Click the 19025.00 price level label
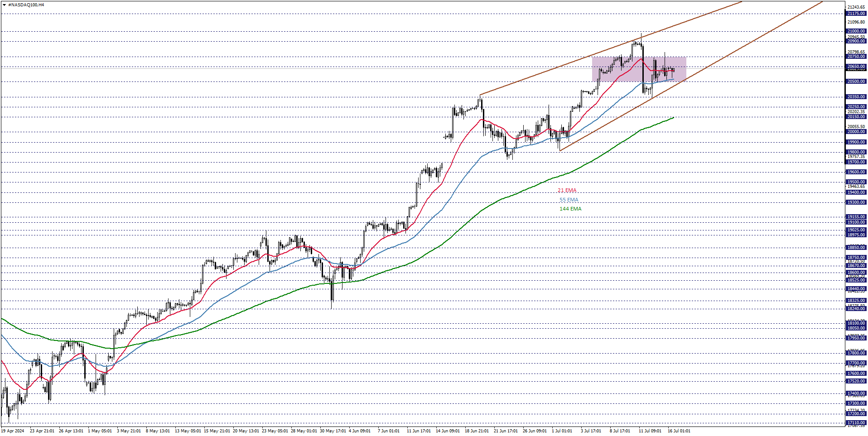Viewport: 868px width, 436px height. point(856,230)
